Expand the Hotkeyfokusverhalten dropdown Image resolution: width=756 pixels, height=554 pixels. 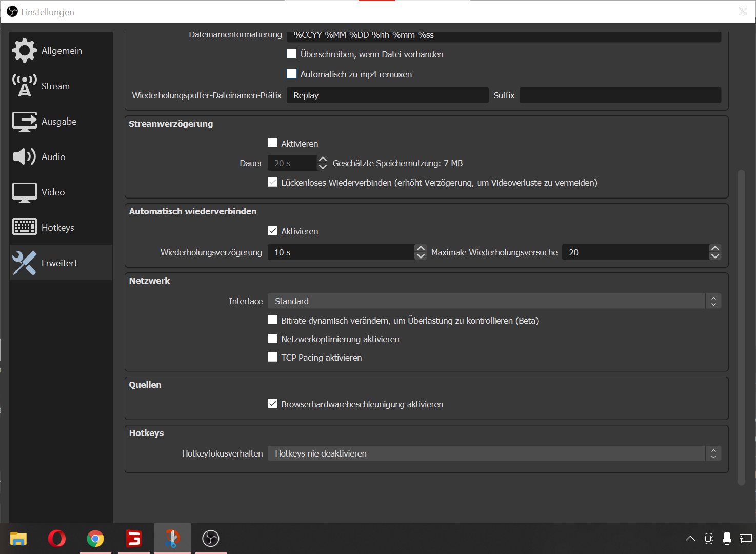494,453
